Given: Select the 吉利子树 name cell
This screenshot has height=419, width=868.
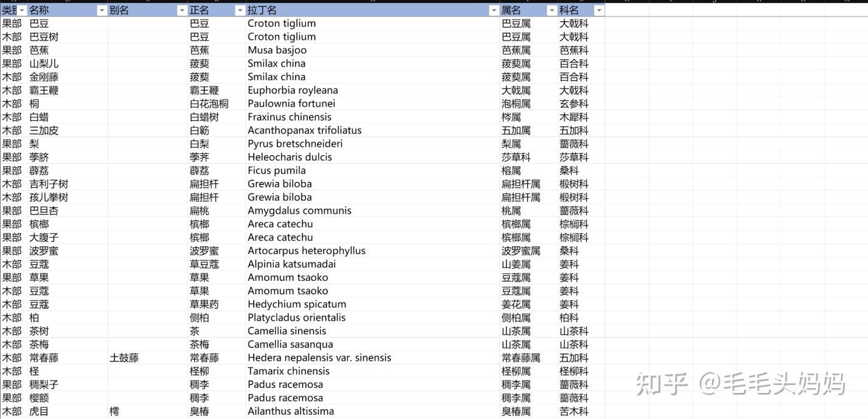Looking at the screenshot, I should tap(67, 184).
